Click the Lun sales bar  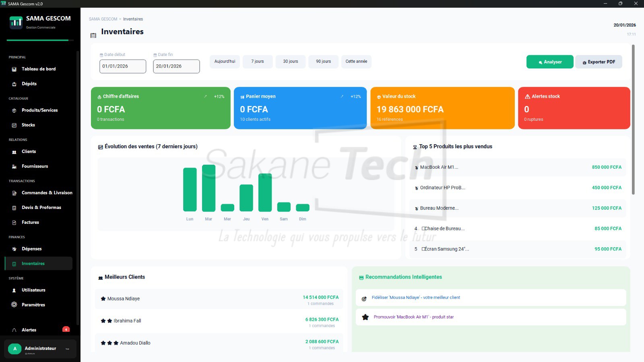(190, 190)
